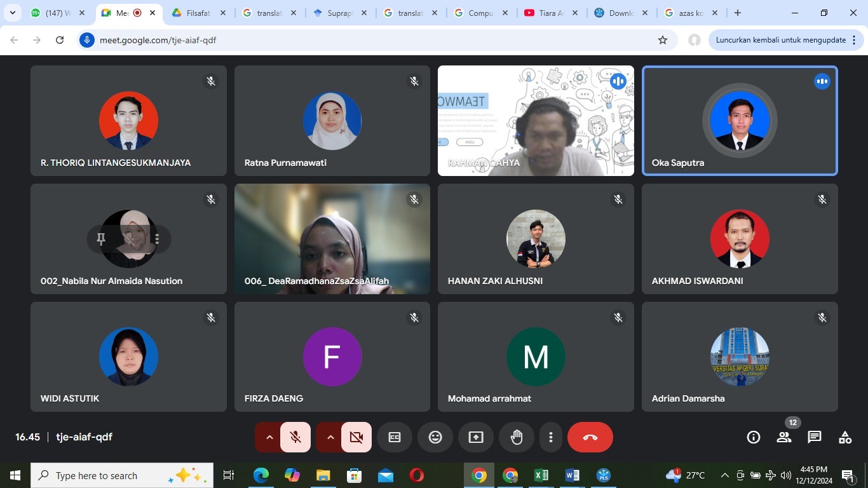Open Excel from the Windows taskbar
868x488 pixels.
tap(541, 475)
